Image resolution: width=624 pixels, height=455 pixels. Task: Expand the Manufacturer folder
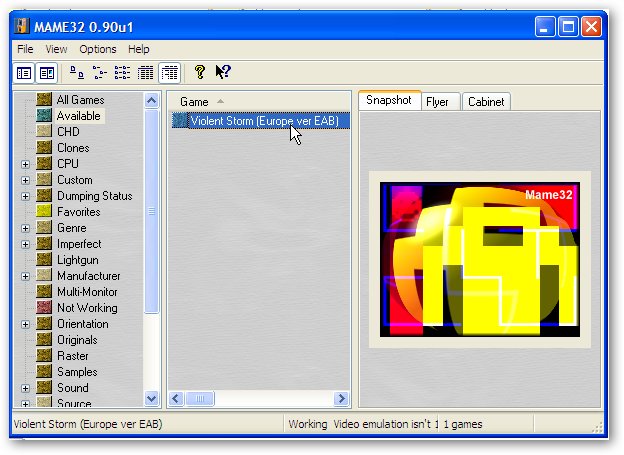pos(25,276)
